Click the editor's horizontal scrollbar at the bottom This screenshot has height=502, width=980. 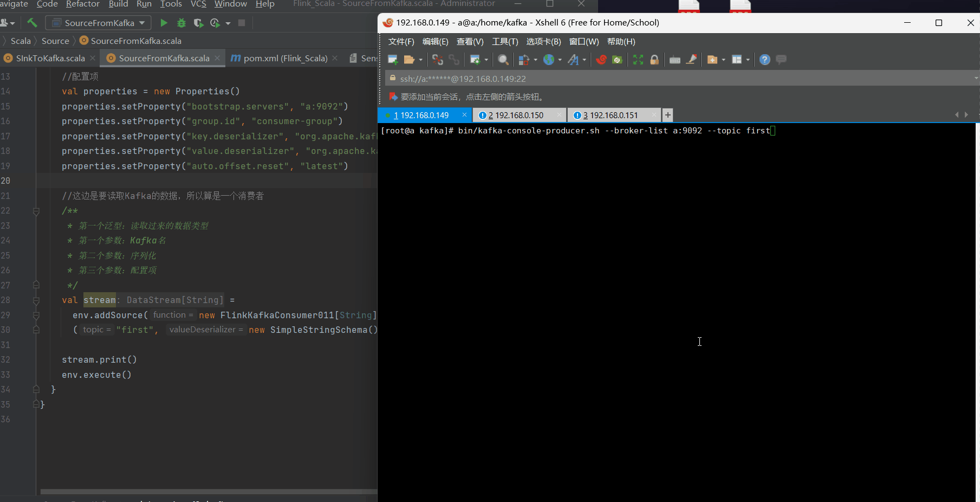pyautogui.click(x=206, y=492)
